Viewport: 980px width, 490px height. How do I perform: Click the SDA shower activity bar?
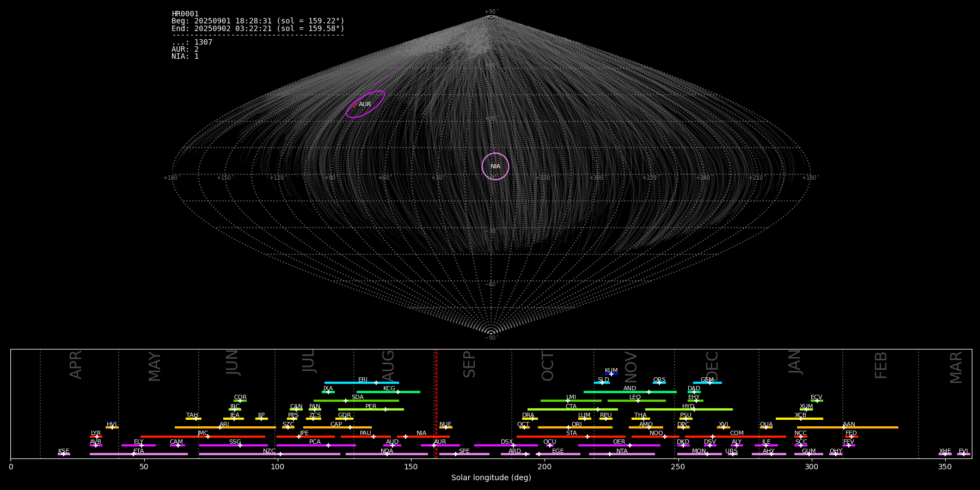click(x=356, y=401)
